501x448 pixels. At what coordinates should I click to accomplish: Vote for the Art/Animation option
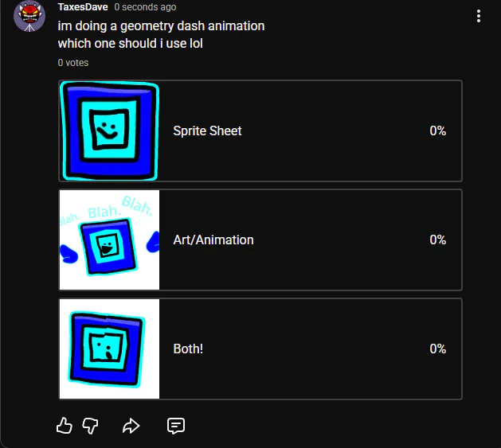click(x=260, y=240)
